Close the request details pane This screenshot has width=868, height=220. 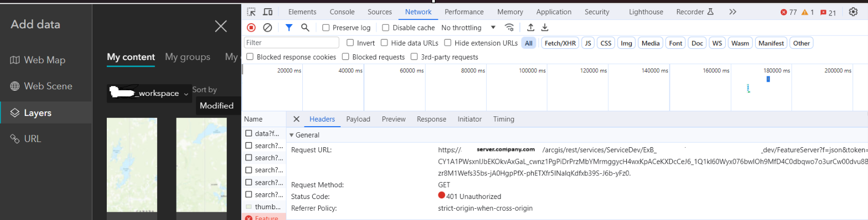(296, 119)
